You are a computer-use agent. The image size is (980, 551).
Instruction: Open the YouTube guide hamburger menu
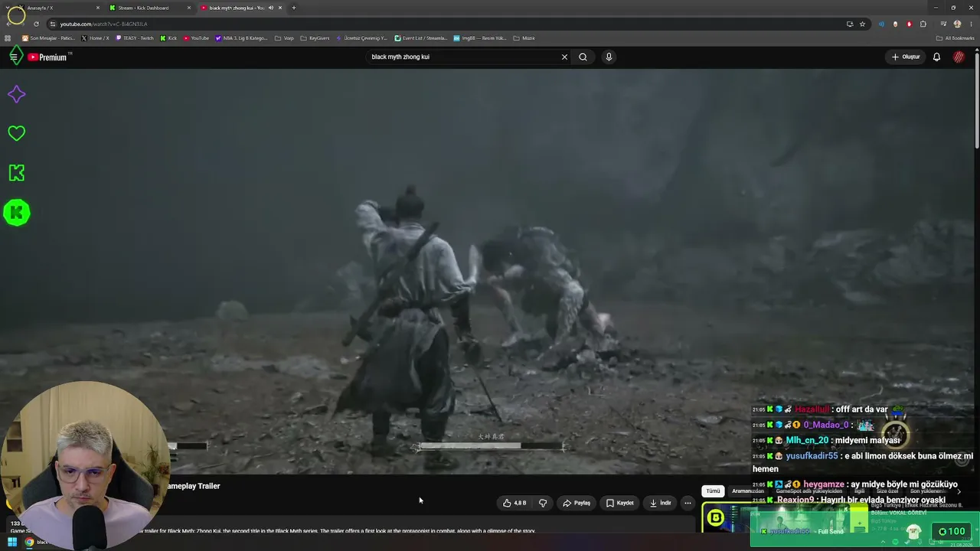coord(14,57)
